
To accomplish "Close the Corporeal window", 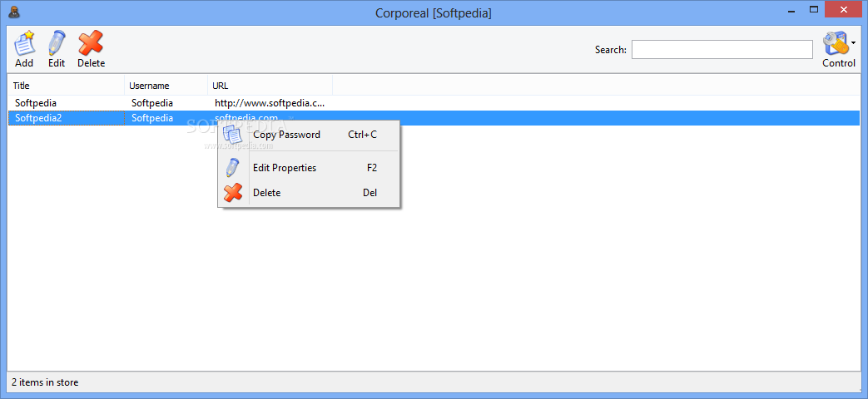I will pos(844,9).
